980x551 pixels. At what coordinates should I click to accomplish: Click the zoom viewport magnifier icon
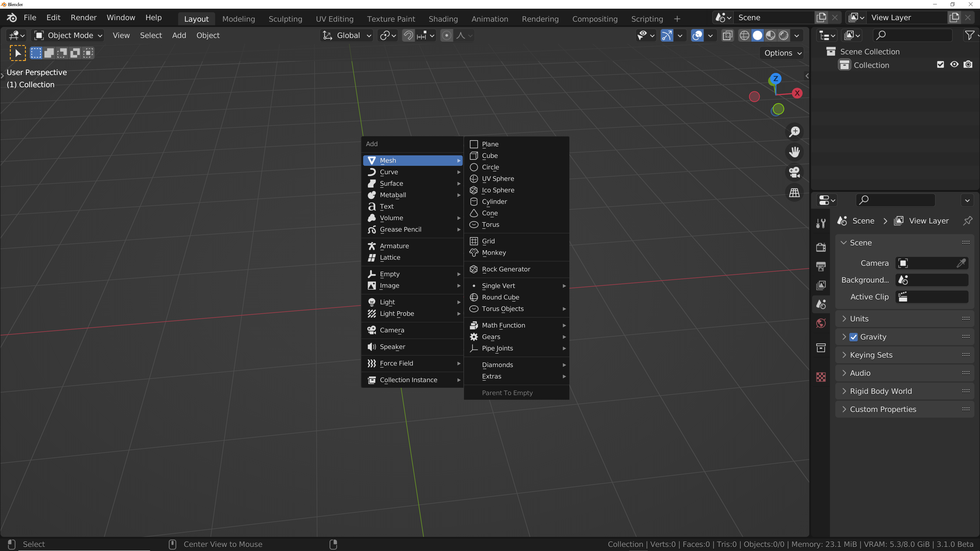794,132
